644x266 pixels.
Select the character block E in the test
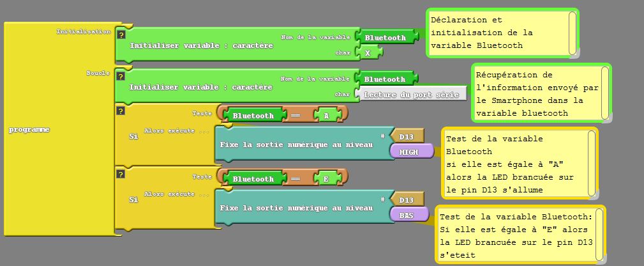pos(326,180)
